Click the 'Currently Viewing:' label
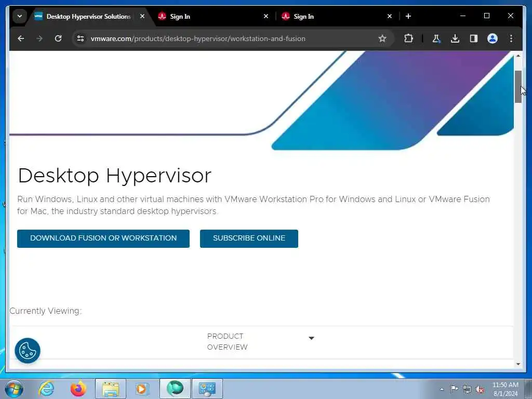This screenshot has width=532, height=399. [x=46, y=311]
